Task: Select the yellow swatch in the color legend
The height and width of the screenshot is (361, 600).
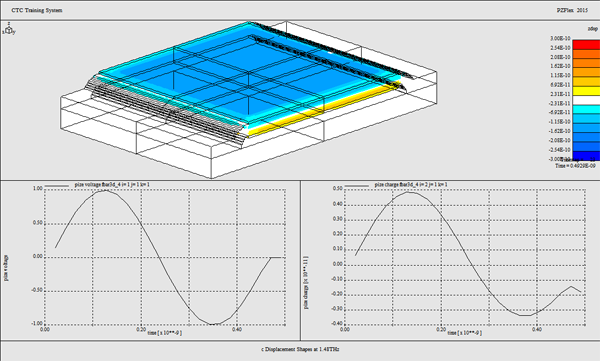Action: coord(586,91)
